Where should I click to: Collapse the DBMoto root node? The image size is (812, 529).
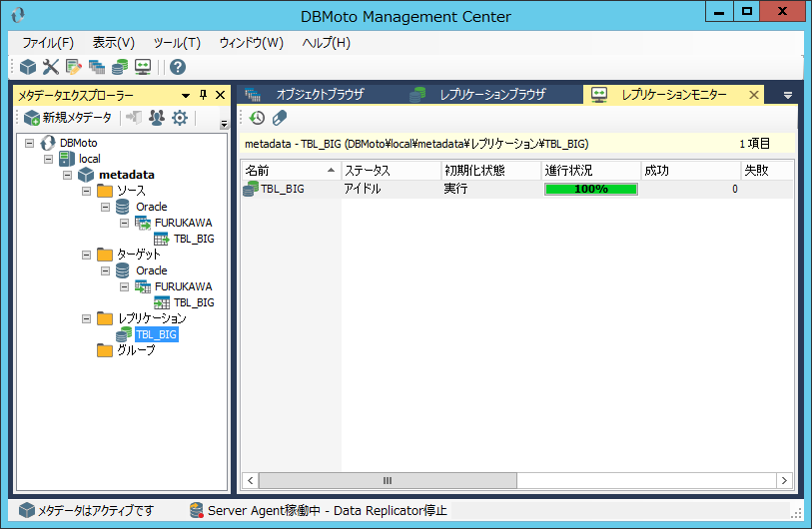pyautogui.click(x=30, y=143)
